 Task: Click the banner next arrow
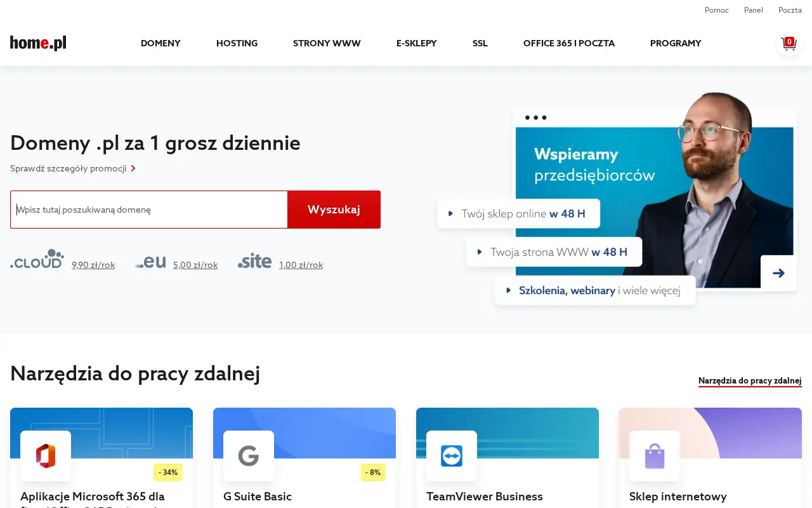tap(778, 273)
